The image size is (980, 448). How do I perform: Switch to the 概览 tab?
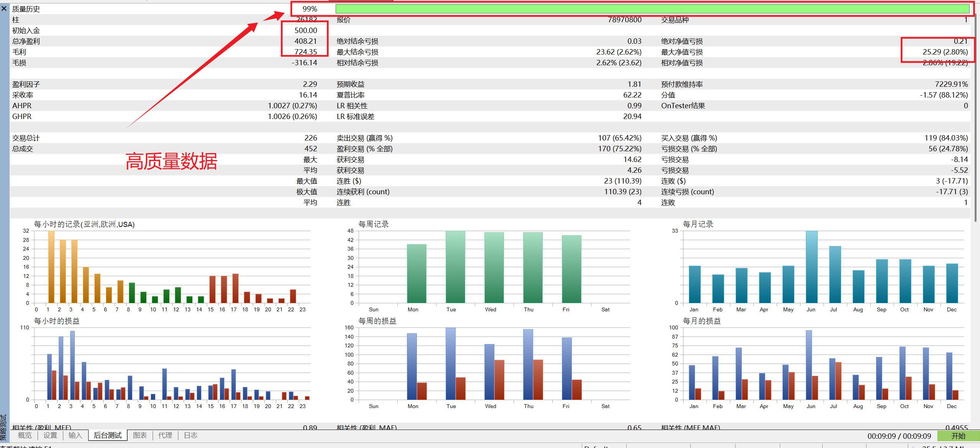[25, 435]
